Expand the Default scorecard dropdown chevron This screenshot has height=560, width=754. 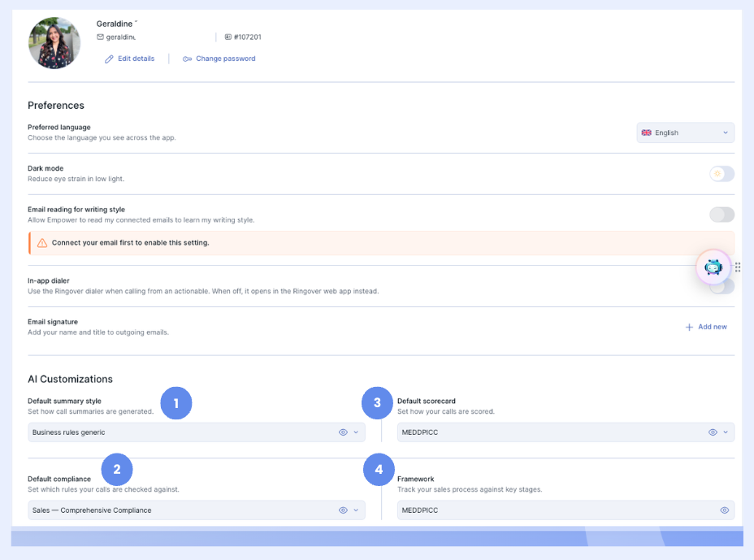click(x=726, y=432)
